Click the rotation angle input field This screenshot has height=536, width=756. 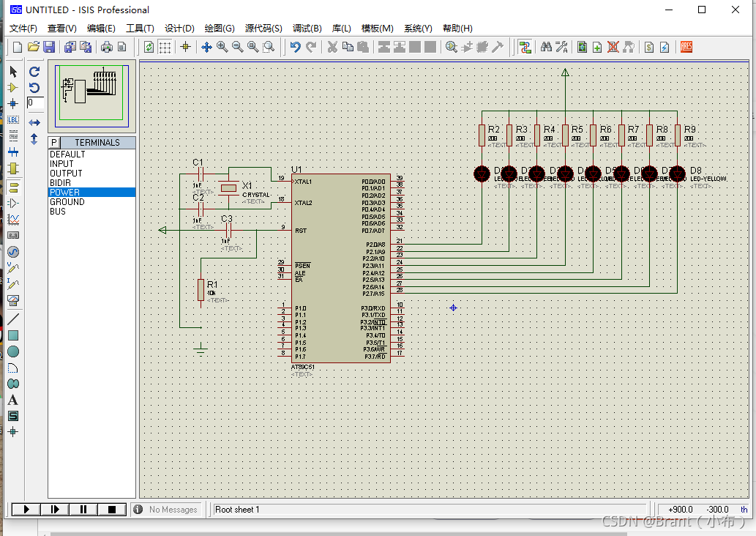click(35, 103)
